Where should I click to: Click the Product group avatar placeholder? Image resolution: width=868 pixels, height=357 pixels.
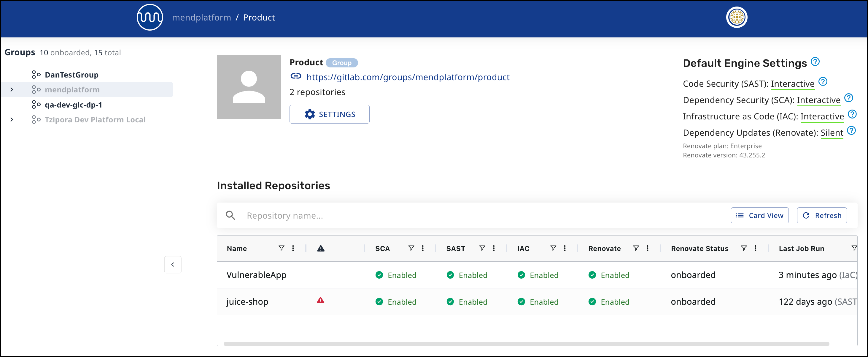(249, 87)
